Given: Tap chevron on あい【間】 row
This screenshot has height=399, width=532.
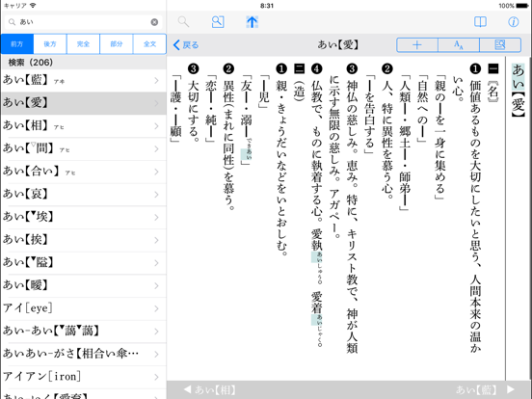Looking at the screenshot, I should click(x=156, y=148).
